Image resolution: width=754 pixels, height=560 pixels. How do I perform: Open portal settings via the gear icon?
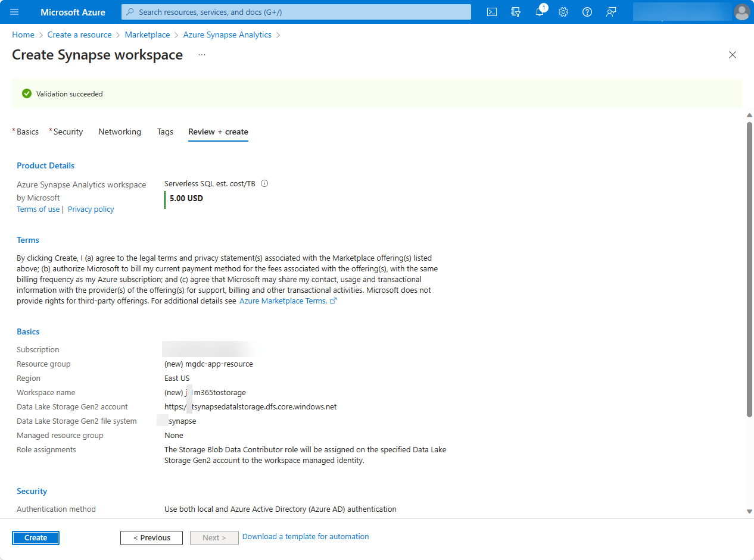(563, 11)
